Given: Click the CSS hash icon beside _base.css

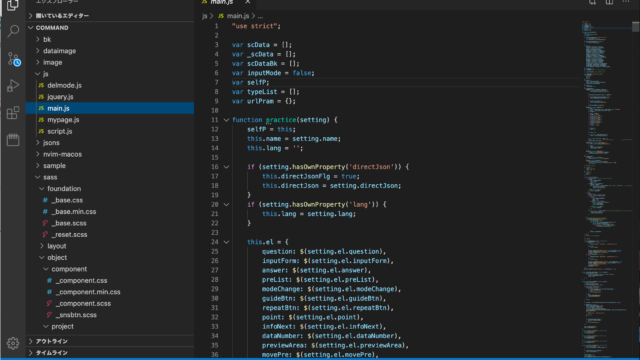Looking at the screenshot, I should 45,200.
